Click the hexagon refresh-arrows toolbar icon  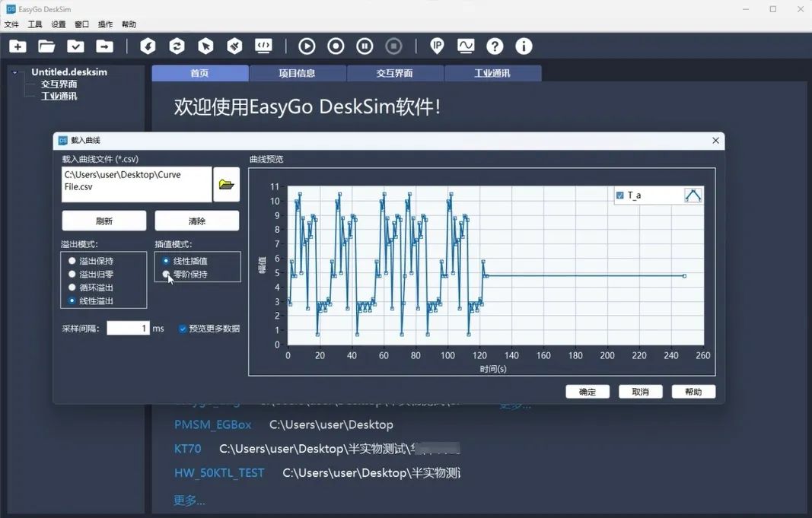point(177,46)
